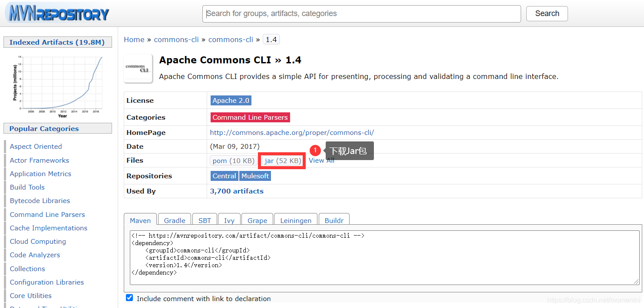The width and height of the screenshot is (644, 308).
Task: Open the Buildr tab
Action: click(x=334, y=220)
